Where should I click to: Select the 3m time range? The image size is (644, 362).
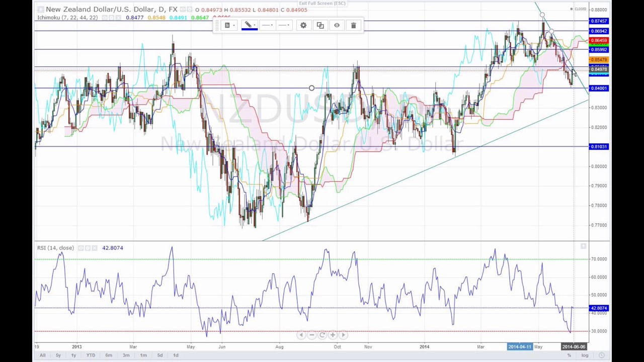(x=126, y=355)
